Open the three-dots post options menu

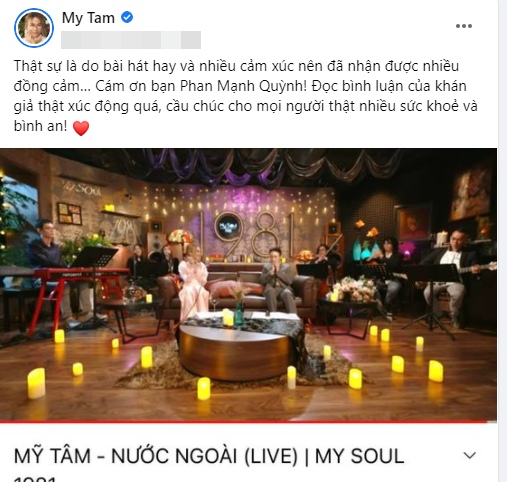coord(464,26)
